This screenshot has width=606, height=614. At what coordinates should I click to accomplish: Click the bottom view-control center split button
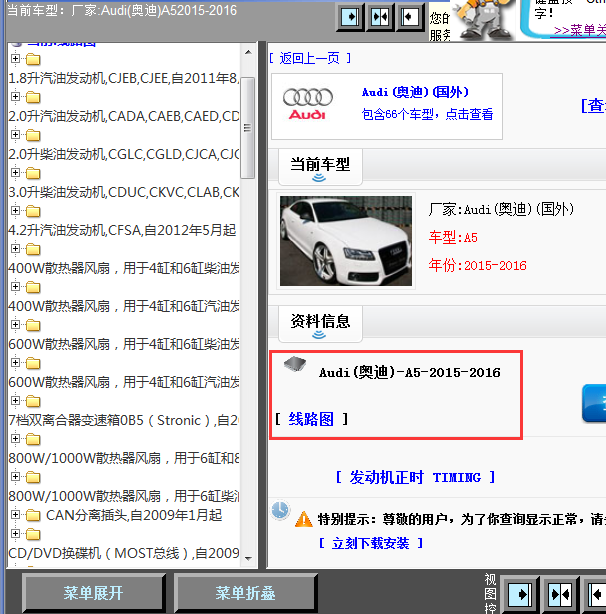click(560, 594)
